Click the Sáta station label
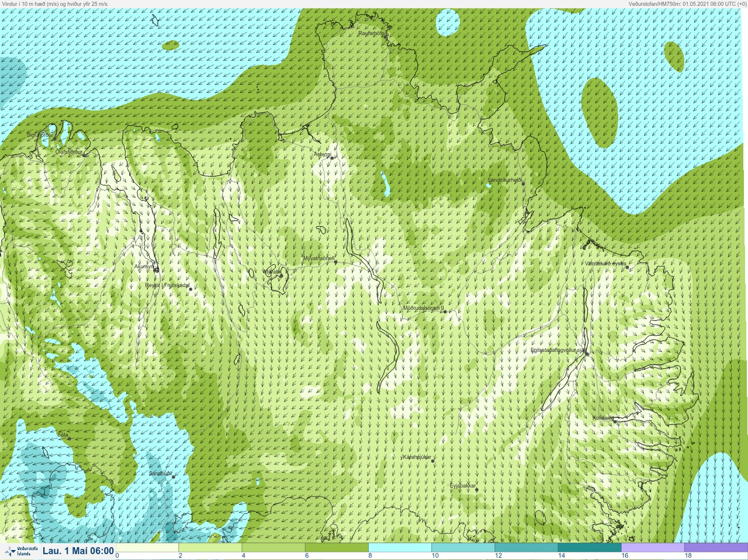The image size is (748, 560). tap(63, 435)
